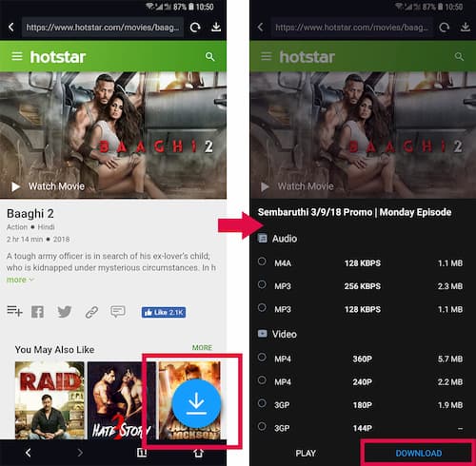
Task: Copy link using the chain link icon
Action: pos(91,312)
